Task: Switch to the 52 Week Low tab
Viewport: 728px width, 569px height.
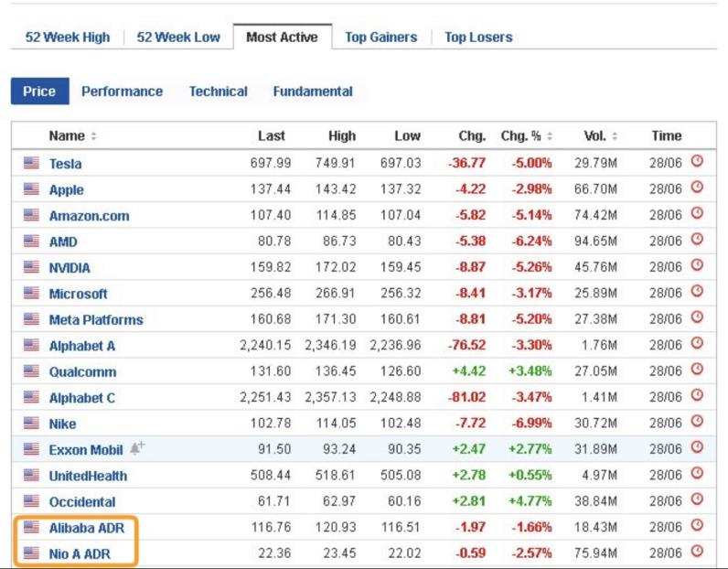Action: click(178, 38)
